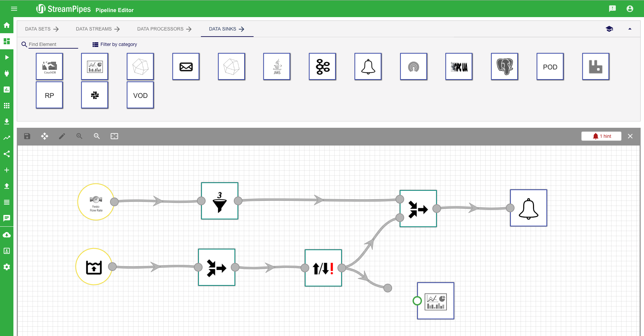Select the OPC UA sink icon
644x336 pixels.
tap(459, 67)
